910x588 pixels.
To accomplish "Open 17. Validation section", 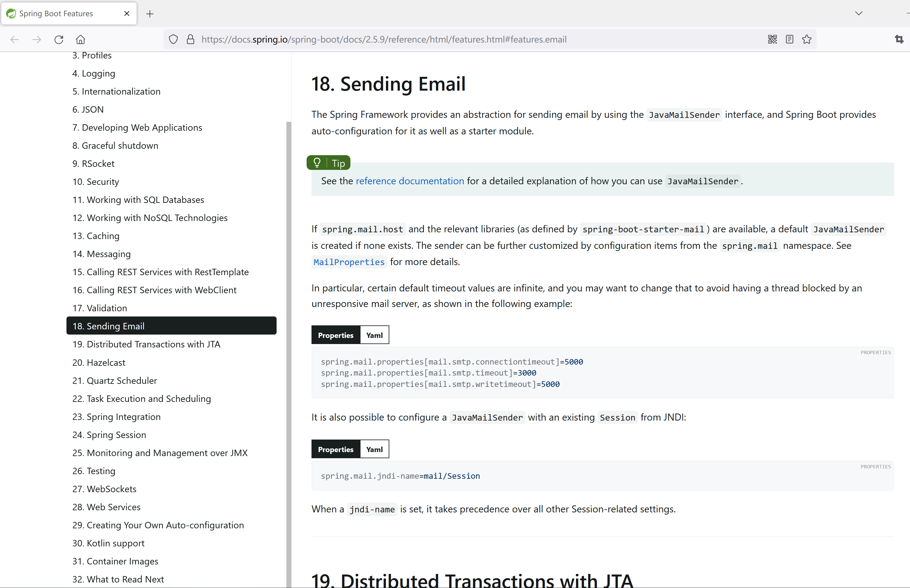I will tap(99, 308).
